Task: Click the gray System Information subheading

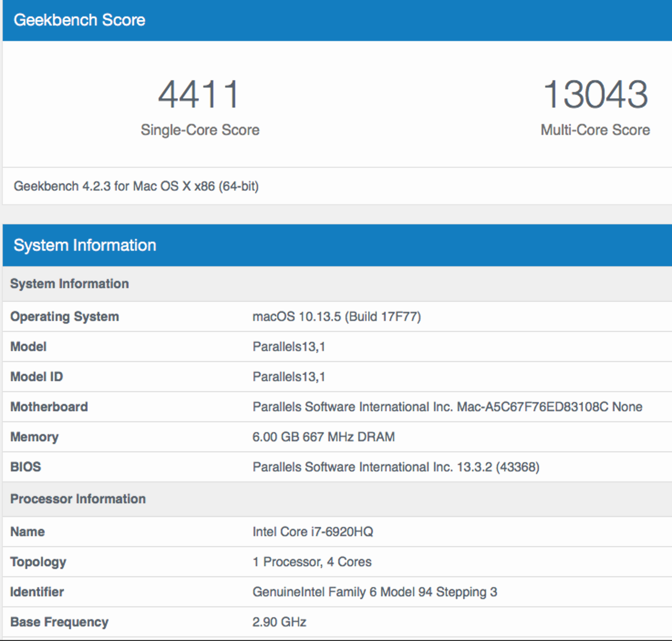Action: pos(69,284)
